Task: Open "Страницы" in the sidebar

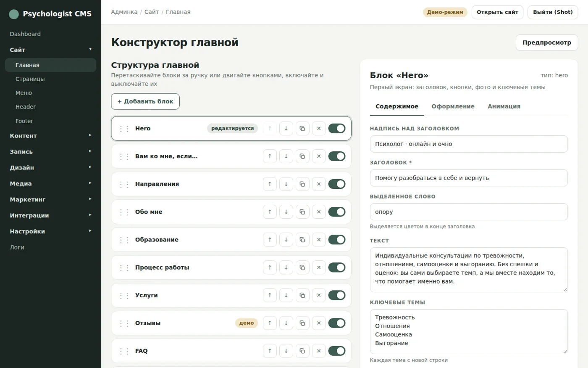Action: point(50,79)
